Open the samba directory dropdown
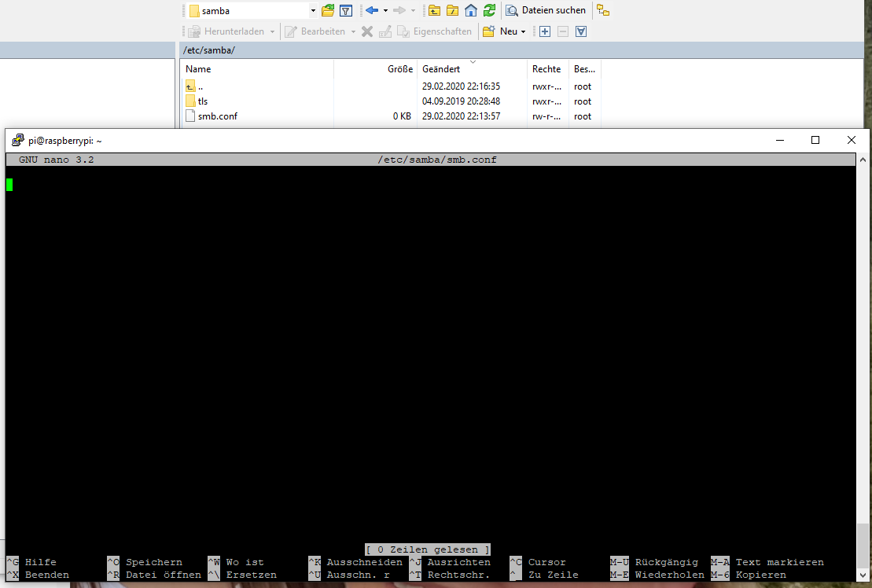The width and height of the screenshot is (872, 588). coord(313,10)
